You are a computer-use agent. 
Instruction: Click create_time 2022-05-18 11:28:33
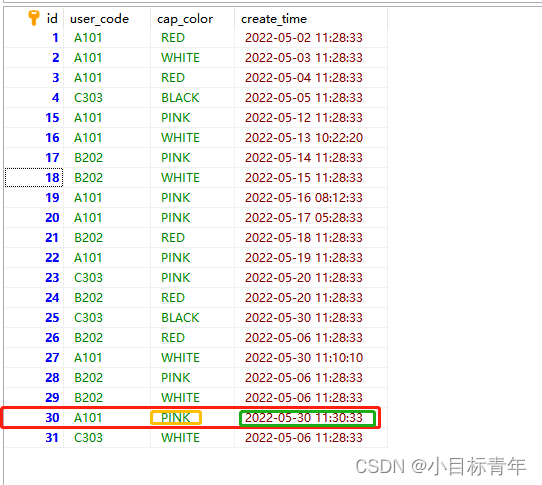coord(304,238)
